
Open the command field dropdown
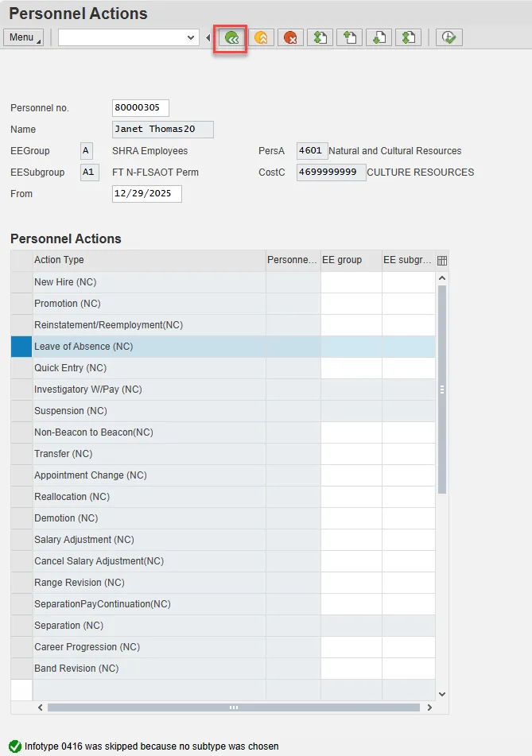click(191, 37)
